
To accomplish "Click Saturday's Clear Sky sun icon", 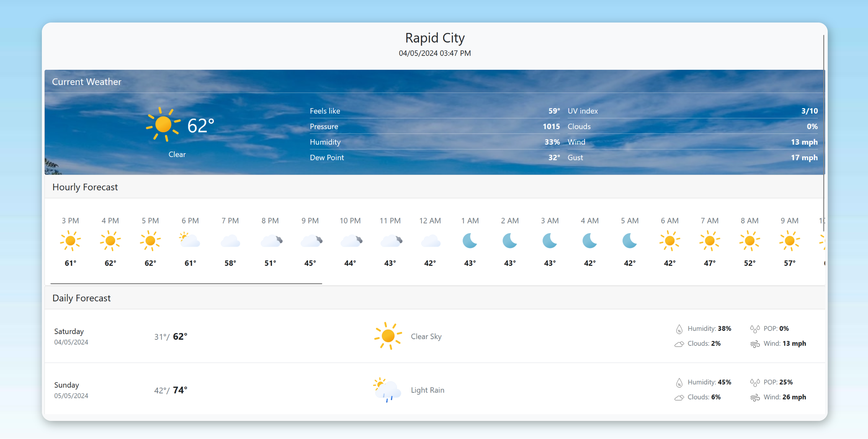I will 388,336.
